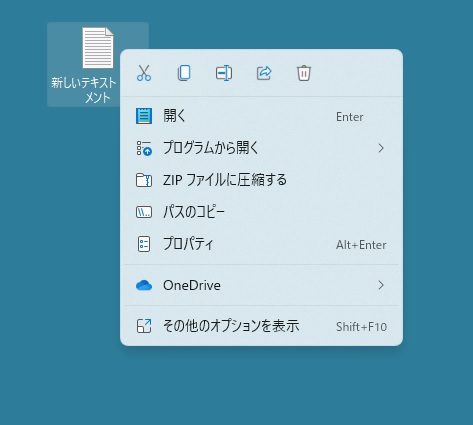Click the OneDrive cloud icon
Screen dimensions: 473x425
point(144,285)
